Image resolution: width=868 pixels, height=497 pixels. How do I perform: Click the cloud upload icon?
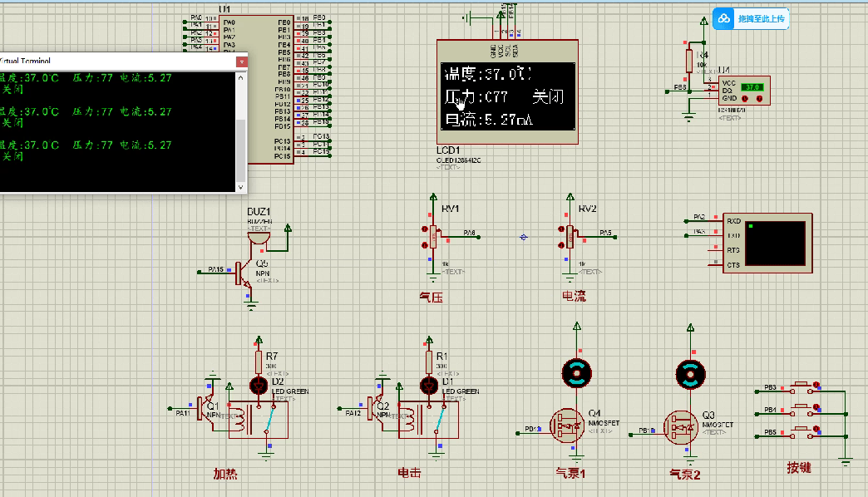724,18
